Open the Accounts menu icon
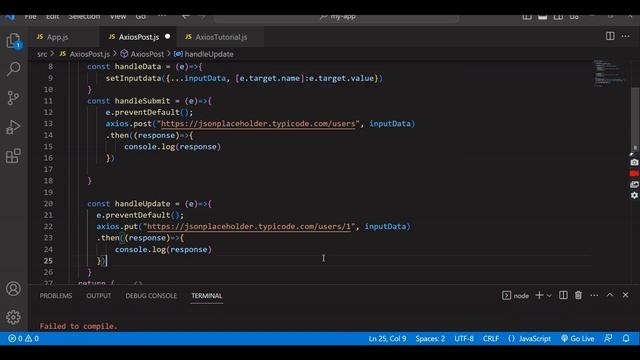 13,289
